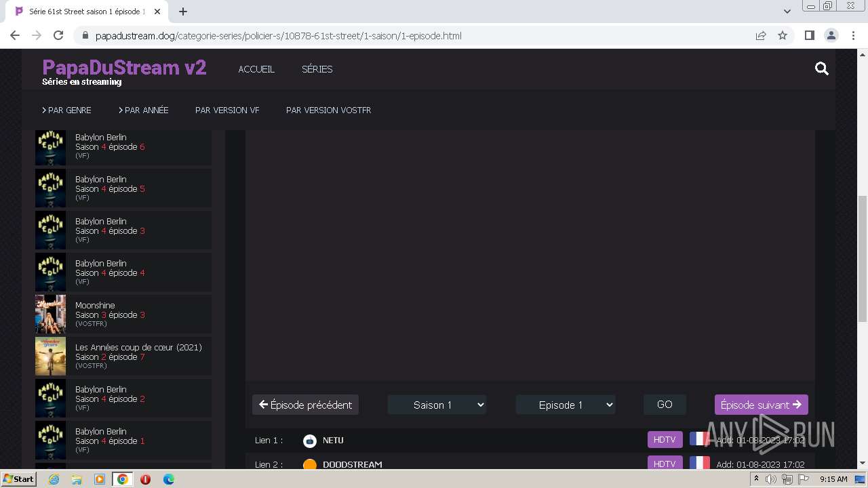The image size is (868, 488).
Task: Click HDTV badge on Lien 1
Action: tap(665, 440)
